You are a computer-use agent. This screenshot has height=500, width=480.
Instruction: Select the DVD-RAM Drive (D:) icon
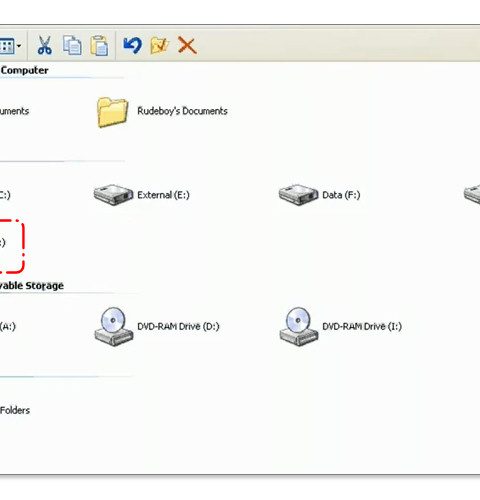tap(114, 327)
